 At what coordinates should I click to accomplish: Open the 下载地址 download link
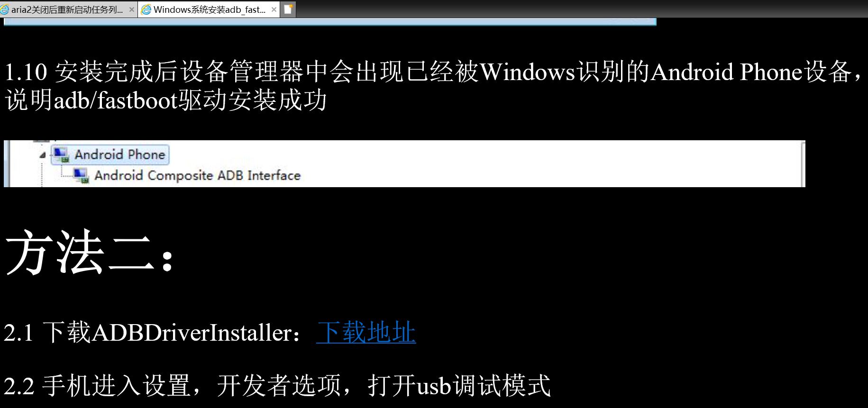tap(366, 332)
